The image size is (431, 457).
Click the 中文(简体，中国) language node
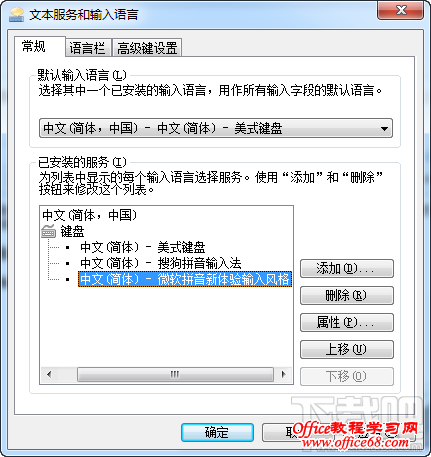click(89, 215)
